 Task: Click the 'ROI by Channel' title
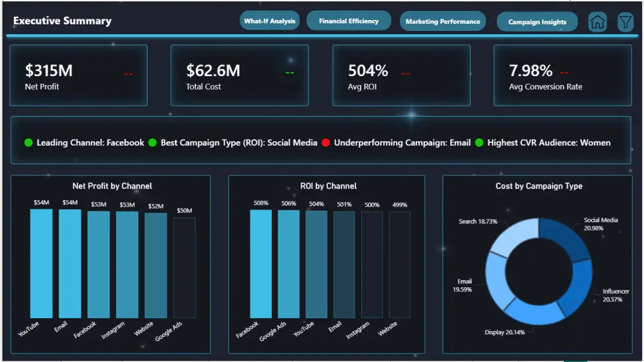tap(328, 186)
